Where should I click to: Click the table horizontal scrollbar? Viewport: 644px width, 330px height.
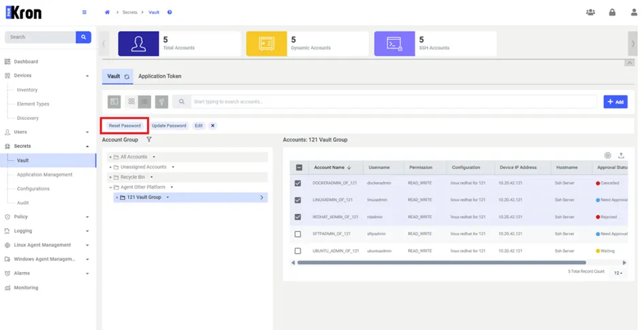coord(442,262)
